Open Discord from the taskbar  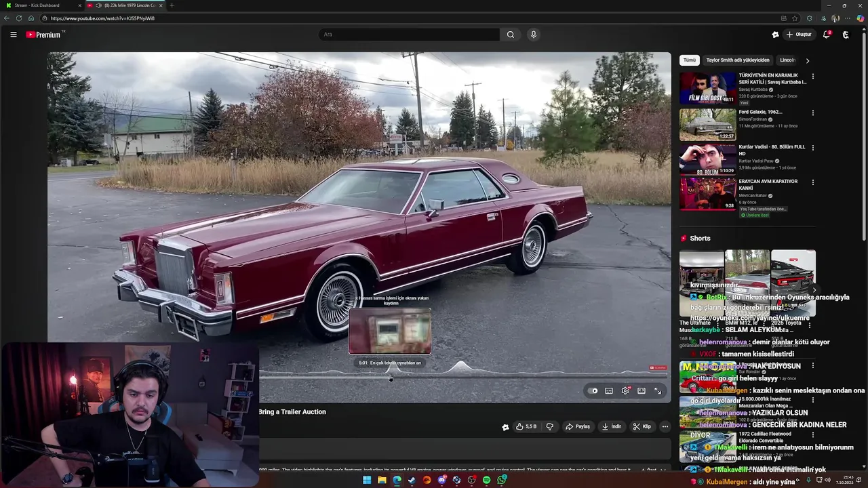[441, 480]
